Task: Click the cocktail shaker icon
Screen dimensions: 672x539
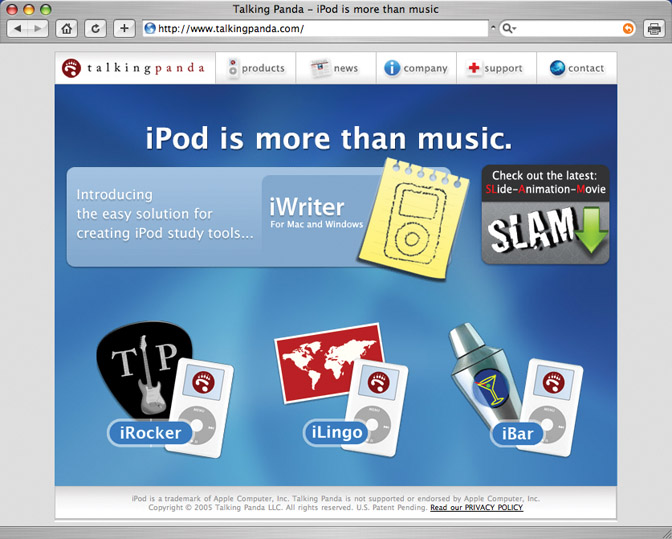Action: [x=484, y=375]
